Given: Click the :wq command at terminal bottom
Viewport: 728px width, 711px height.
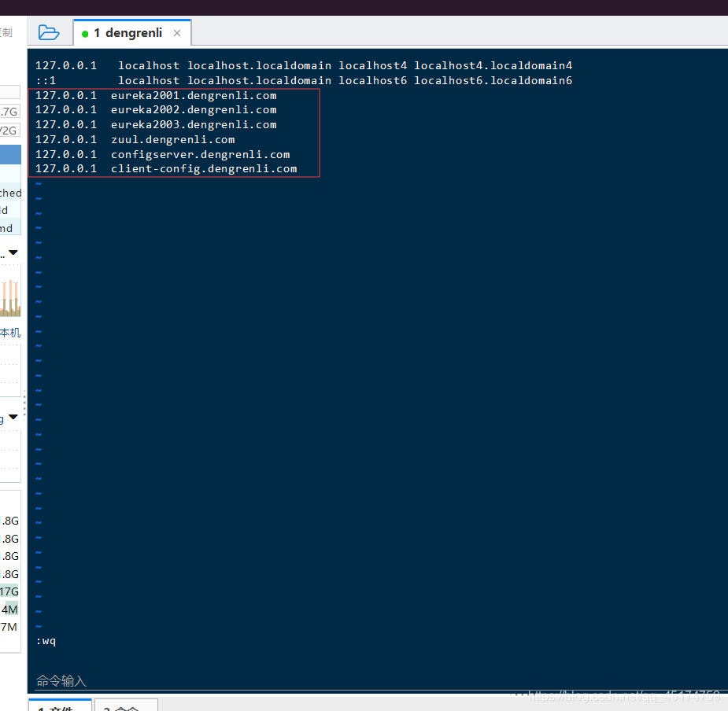Looking at the screenshot, I should click(x=46, y=641).
